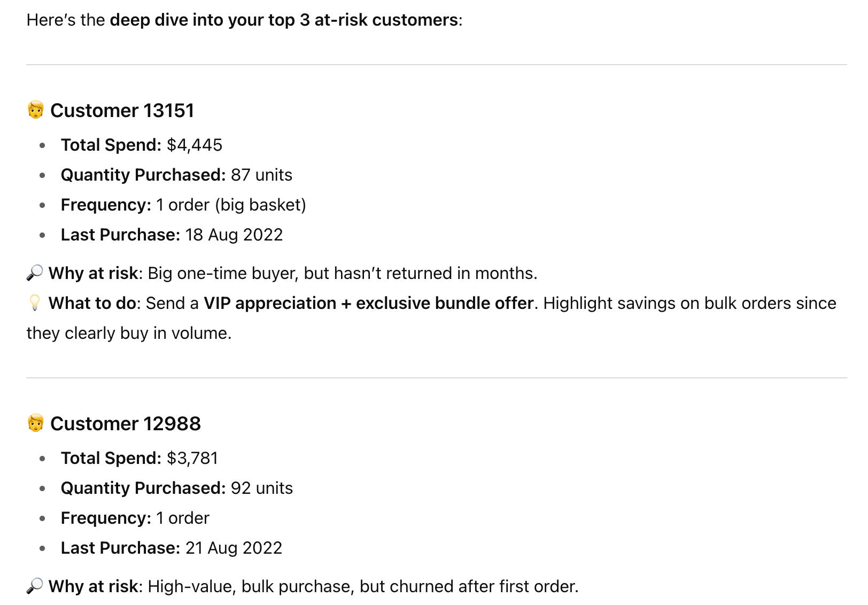The image size is (868, 605).
Task: Click the 'they clearly buy in volume' text
Action: 128,333
